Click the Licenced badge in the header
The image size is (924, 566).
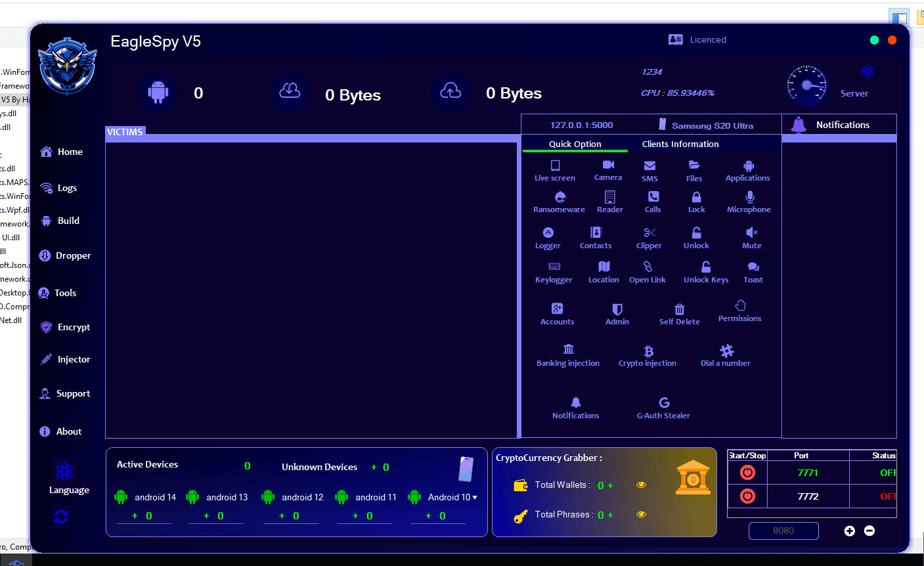point(697,39)
